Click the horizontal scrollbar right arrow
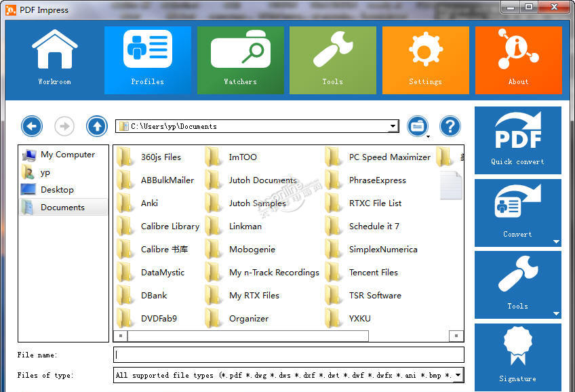The width and height of the screenshot is (575, 392). coord(456,336)
